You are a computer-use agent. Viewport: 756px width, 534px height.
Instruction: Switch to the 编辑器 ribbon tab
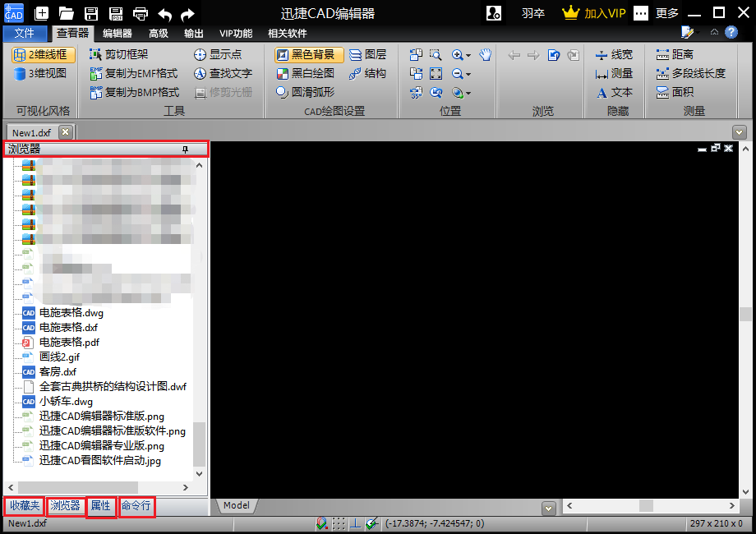[x=118, y=33]
